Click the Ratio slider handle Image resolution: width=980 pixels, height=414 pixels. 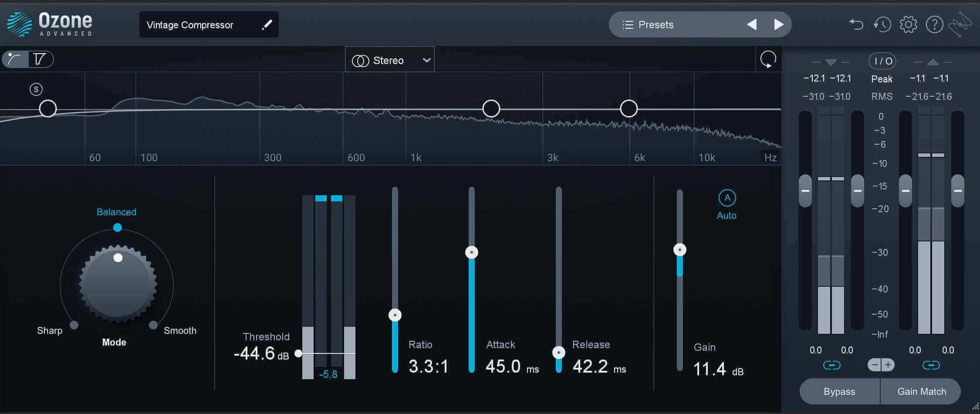(x=395, y=315)
